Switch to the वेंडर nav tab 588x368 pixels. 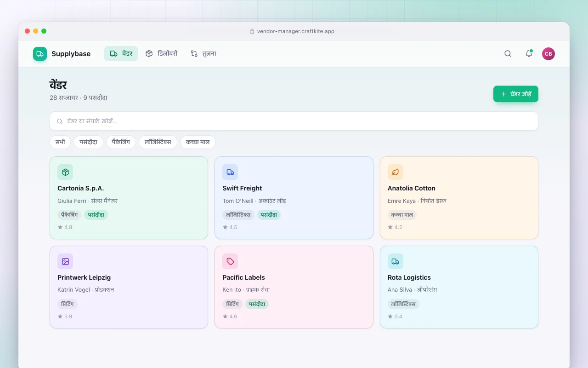point(121,54)
